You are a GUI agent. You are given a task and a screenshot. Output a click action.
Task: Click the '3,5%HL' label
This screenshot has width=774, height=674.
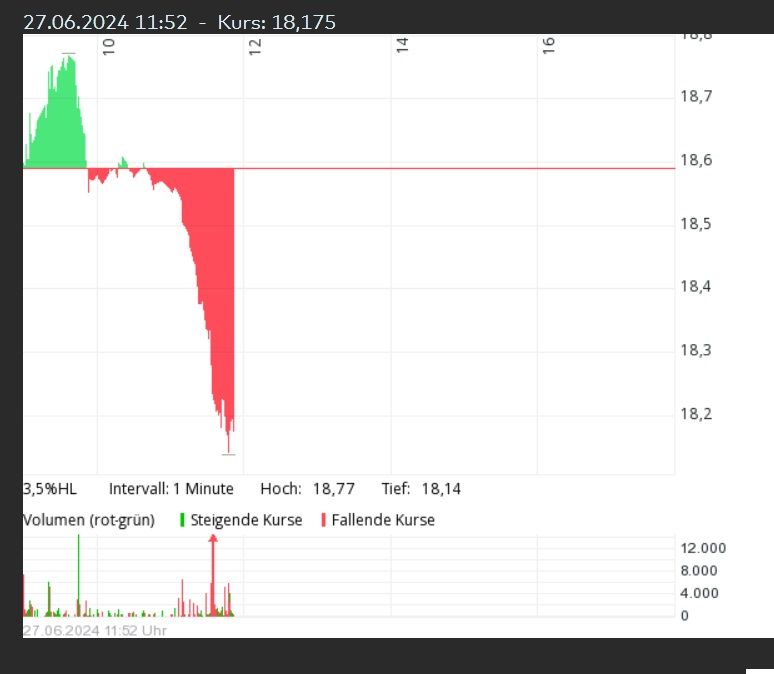coord(50,489)
